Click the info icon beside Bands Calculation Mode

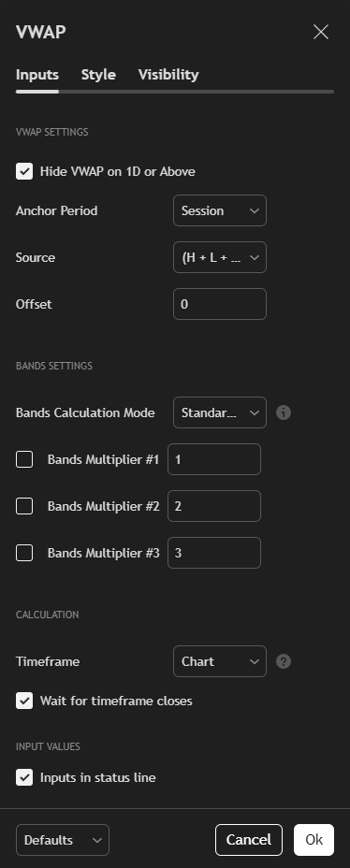tap(284, 412)
